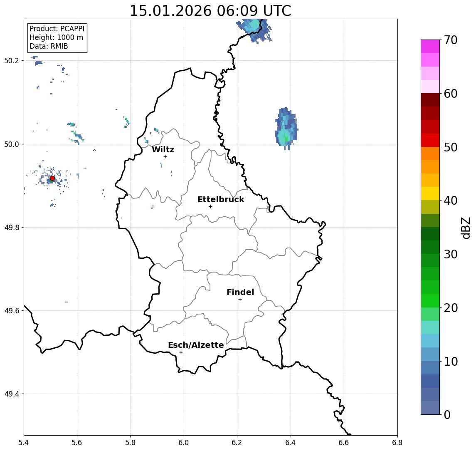Click the longitude label 5.8
The height and width of the screenshot is (451, 476).
pyautogui.click(x=130, y=443)
